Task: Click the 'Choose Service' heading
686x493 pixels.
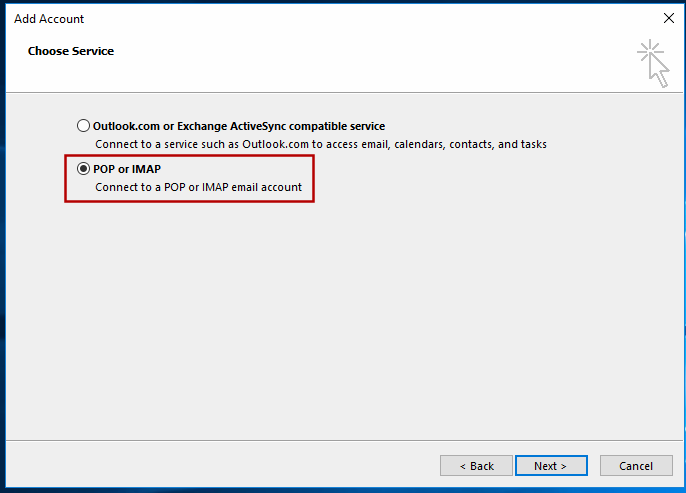Action: click(71, 51)
